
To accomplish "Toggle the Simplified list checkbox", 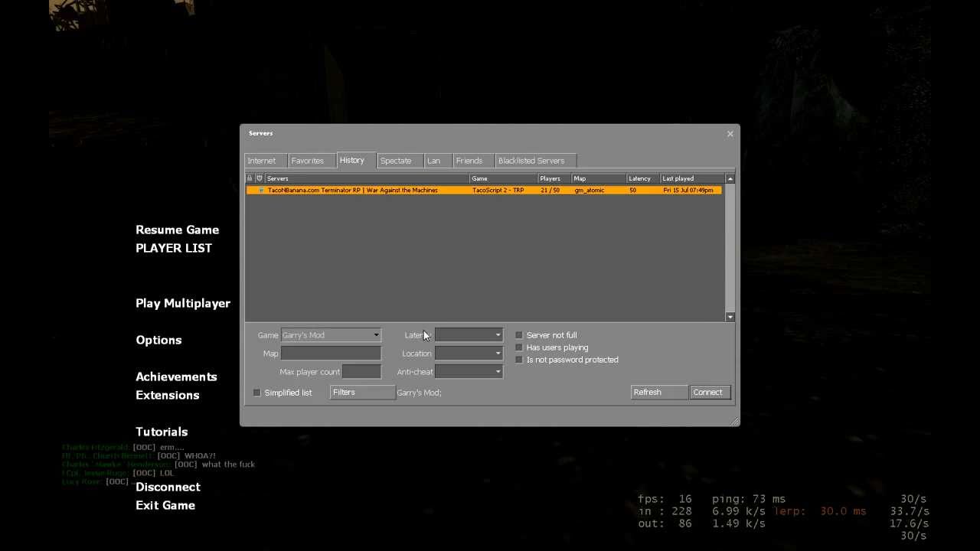I will click(257, 393).
